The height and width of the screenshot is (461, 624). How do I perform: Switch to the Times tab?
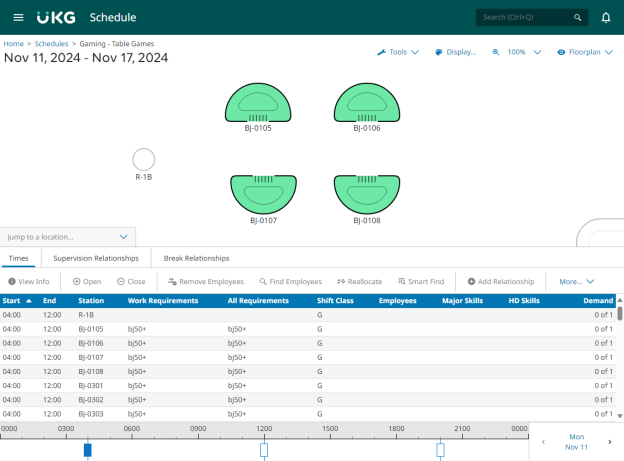19,258
